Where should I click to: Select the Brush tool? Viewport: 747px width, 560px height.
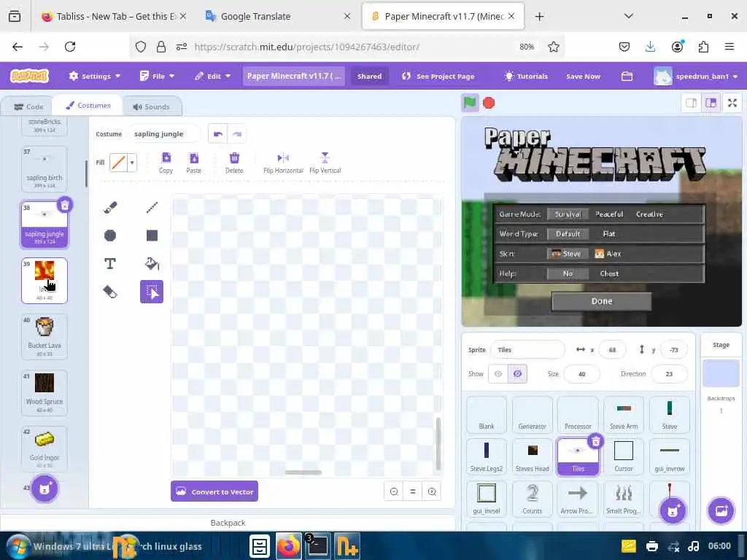click(110, 208)
